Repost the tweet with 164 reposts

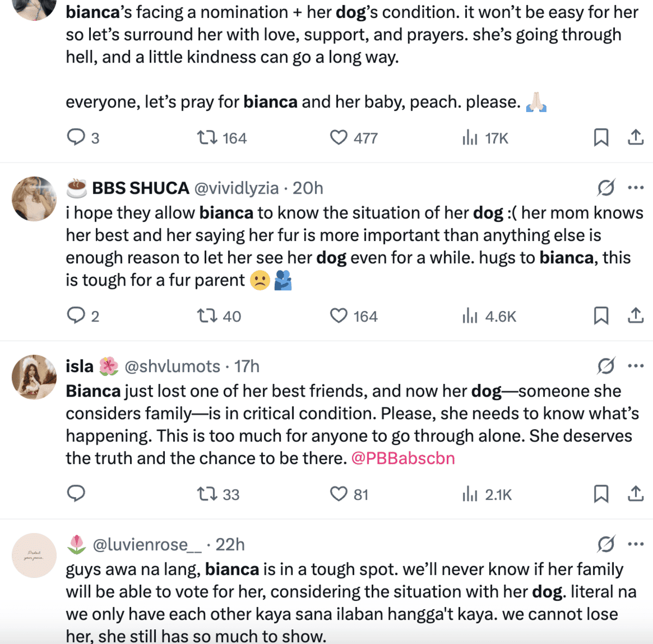point(207,138)
